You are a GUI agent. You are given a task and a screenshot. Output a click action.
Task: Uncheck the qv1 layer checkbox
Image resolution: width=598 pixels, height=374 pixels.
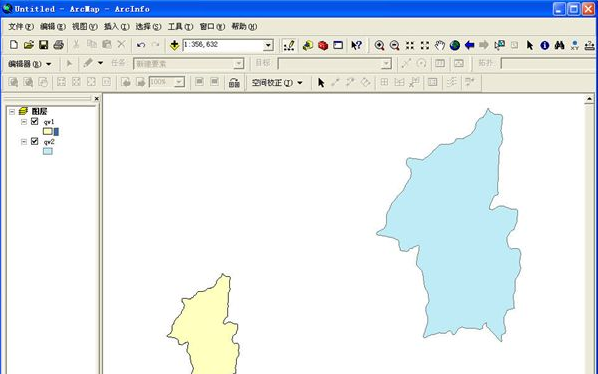pyautogui.click(x=35, y=121)
